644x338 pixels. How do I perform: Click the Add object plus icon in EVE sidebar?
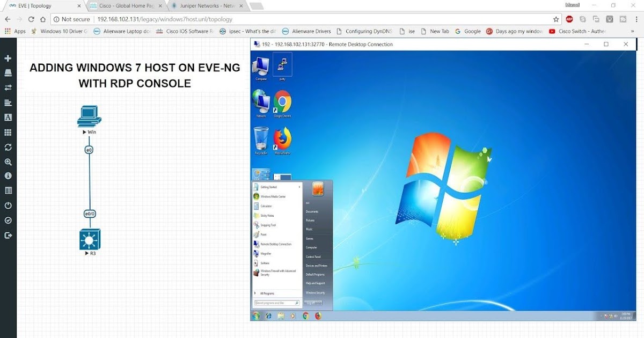pyautogui.click(x=8, y=58)
